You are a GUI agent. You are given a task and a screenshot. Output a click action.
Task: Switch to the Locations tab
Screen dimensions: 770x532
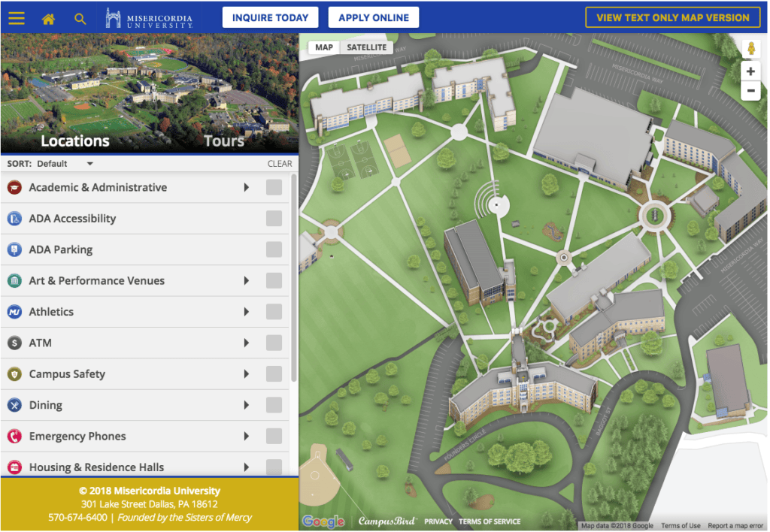[75, 141]
